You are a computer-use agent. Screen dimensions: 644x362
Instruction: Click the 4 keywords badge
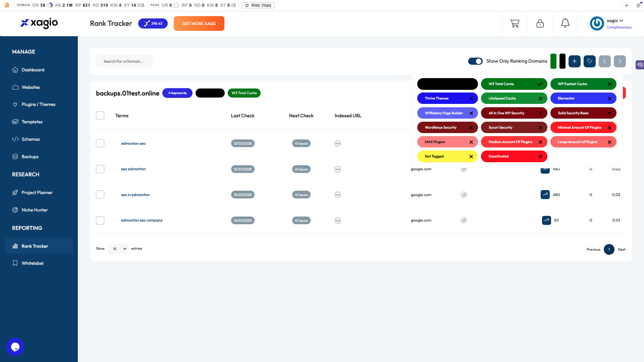click(x=177, y=93)
